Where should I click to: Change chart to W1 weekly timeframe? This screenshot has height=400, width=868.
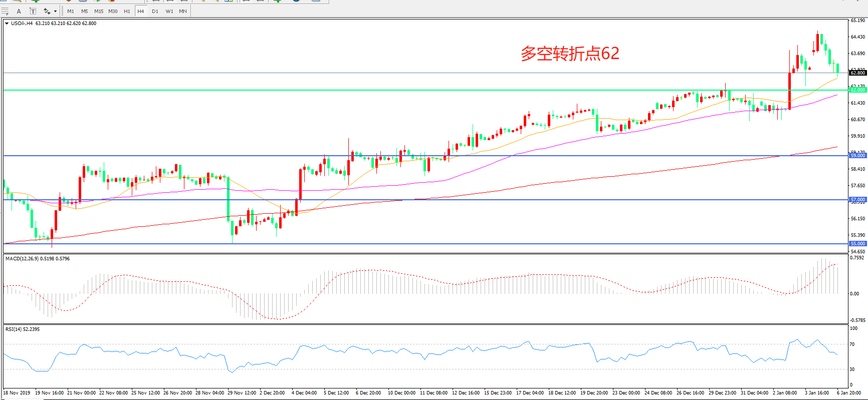[x=169, y=11]
